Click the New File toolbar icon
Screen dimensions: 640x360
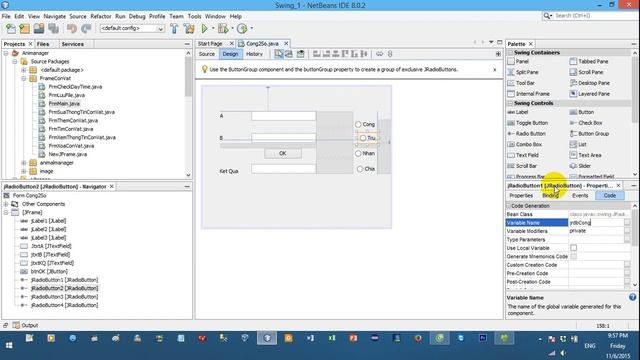[x=11, y=29]
